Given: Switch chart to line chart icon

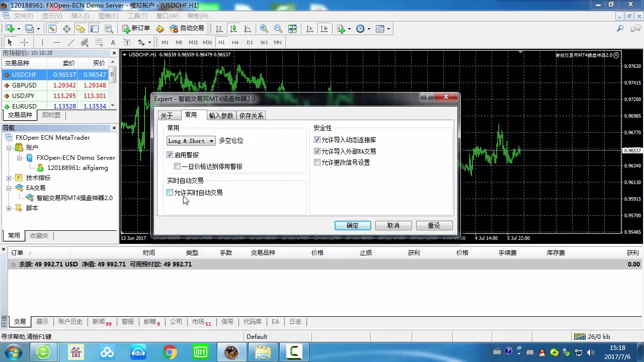Looking at the screenshot, I should tap(248, 29).
